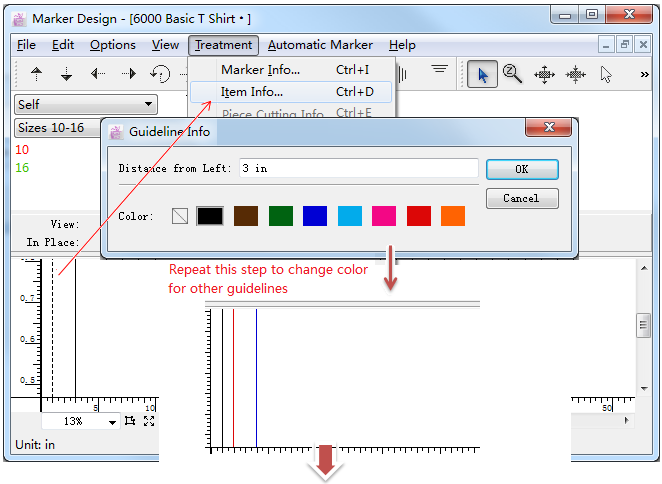This screenshot has width=662, height=484.
Task: Expand the toolbar overflow chevron
Action: [644, 74]
